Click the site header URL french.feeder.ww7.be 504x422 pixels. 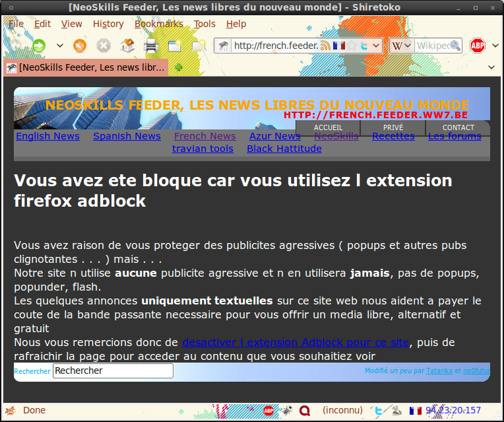(375, 115)
